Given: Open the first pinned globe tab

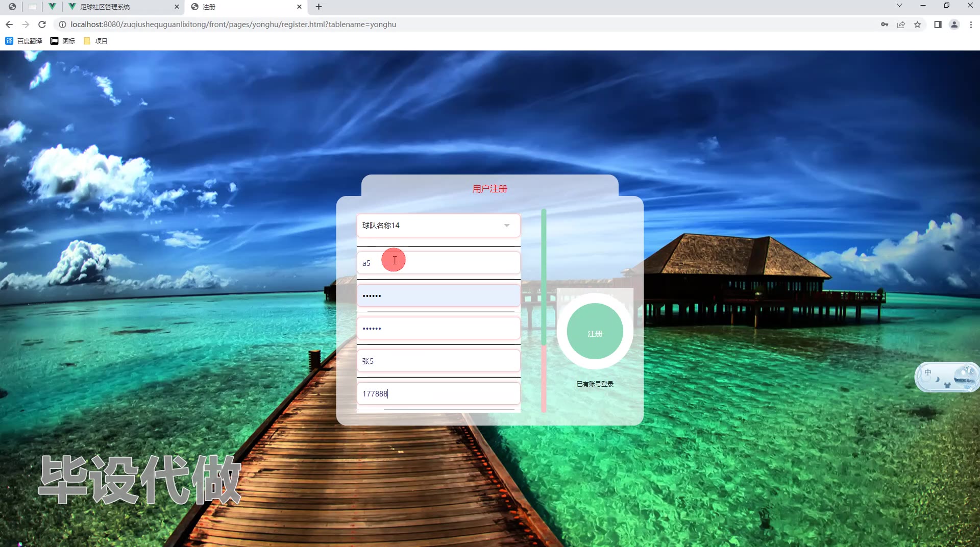Looking at the screenshot, I should coord(12,7).
